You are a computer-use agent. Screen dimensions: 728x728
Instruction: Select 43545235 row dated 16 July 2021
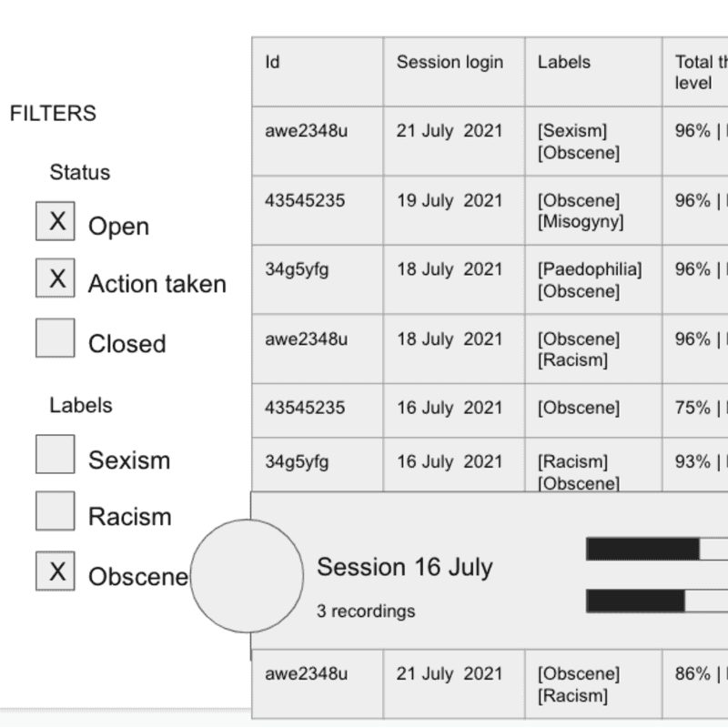[x=490, y=410]
